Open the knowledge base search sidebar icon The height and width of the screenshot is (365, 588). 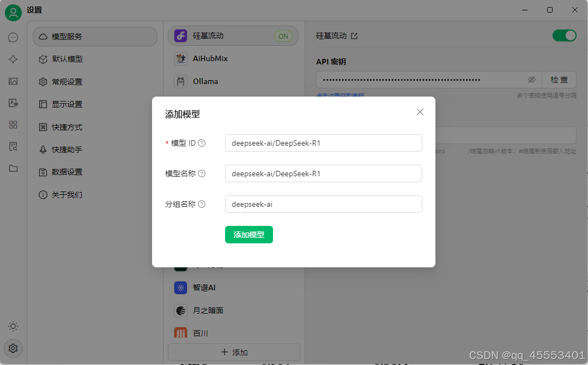(x=13, y=146)
